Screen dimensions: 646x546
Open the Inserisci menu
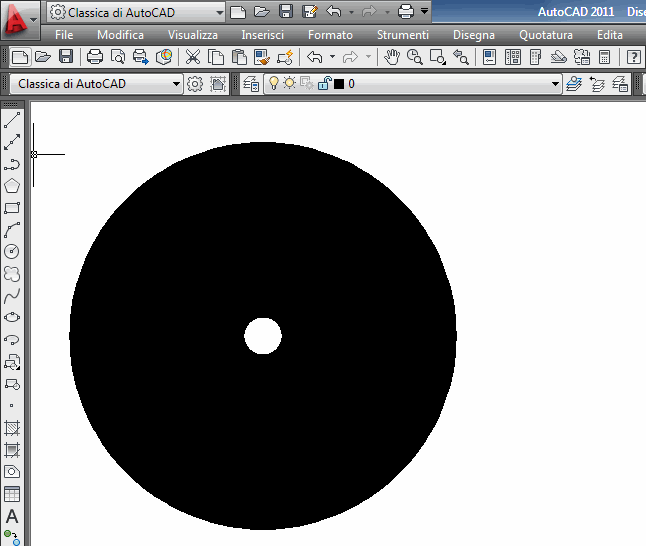click(x=262, y=35)
